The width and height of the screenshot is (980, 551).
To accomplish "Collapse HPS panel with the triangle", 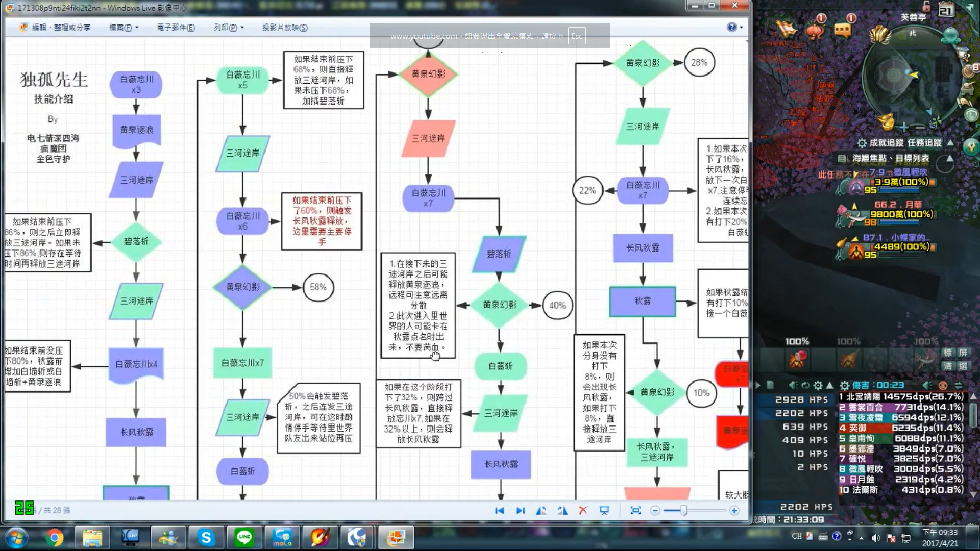I will click(x=830, y=385).
